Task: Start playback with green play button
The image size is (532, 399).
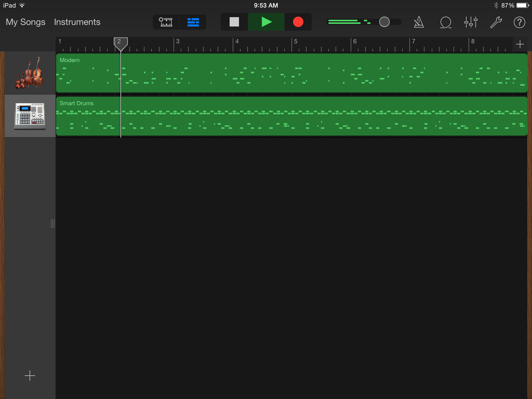Action: click(x=266, y=22)
